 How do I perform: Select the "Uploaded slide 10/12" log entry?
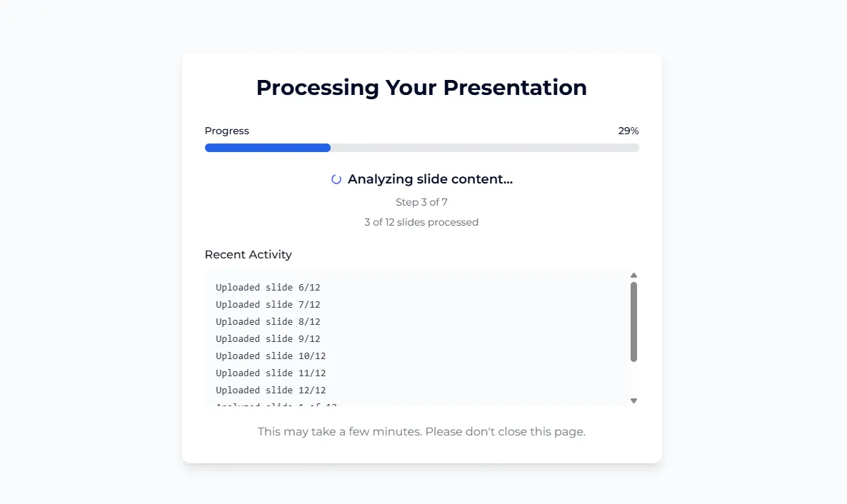(271, 356)
